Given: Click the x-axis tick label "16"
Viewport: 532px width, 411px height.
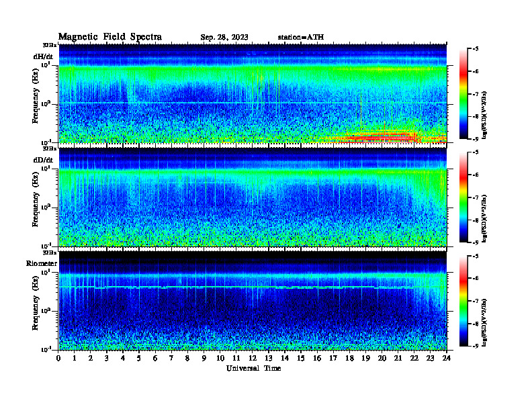Looking at the screenshot, I should [x=317, y=358].
